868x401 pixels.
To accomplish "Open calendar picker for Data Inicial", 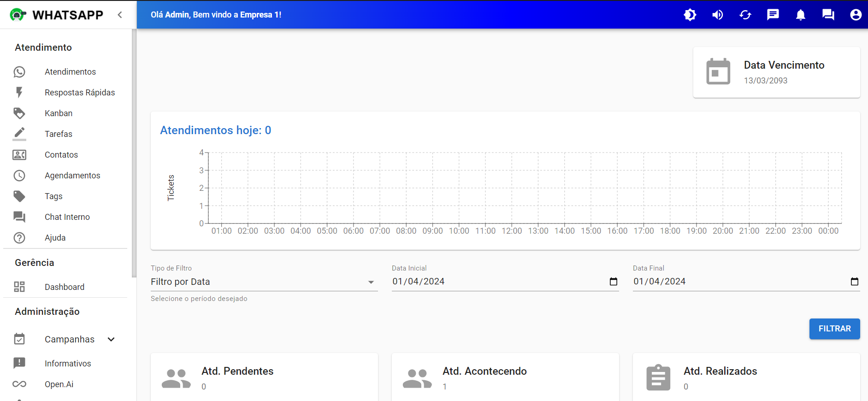I will (x=613, y=282).
